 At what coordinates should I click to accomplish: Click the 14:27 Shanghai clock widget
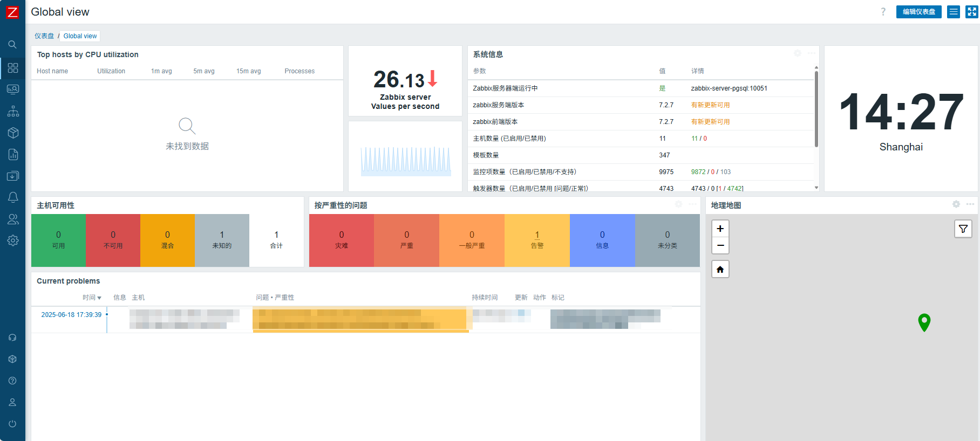coord(901,119)
